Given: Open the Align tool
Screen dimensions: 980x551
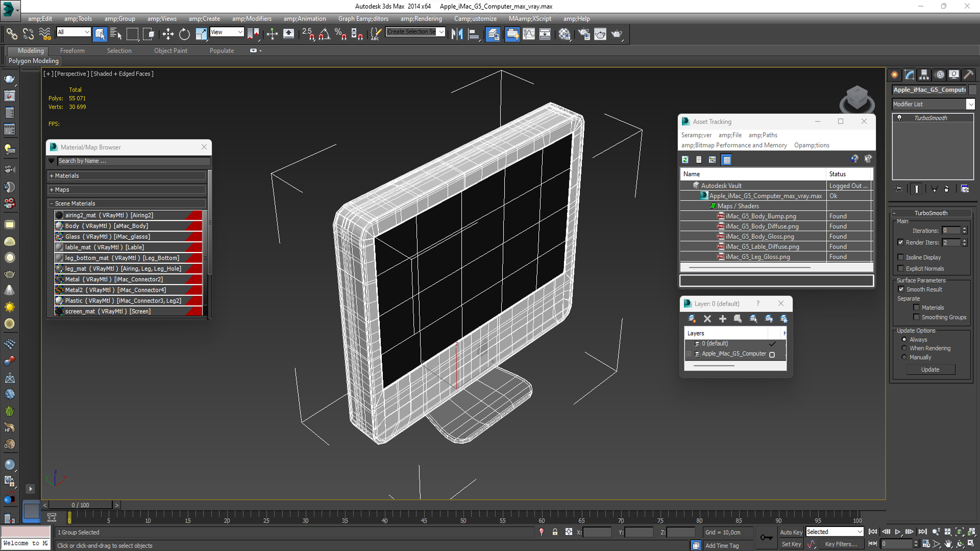Looking at the screenshot, I should (x=474, y=34).
